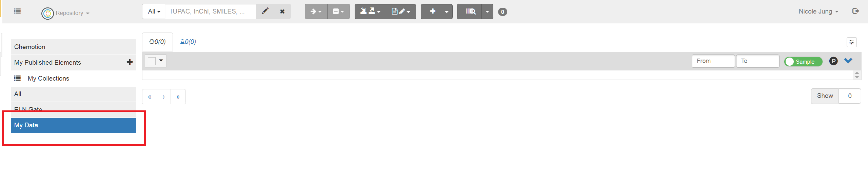Click the hamburger menu icon at top left
Viewport: 868px width, 170px height.
pos(17,11)
